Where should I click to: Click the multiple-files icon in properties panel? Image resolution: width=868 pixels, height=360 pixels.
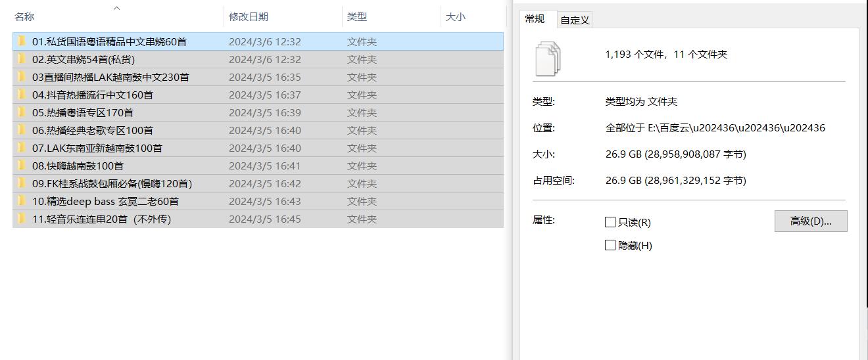(548, 58)
